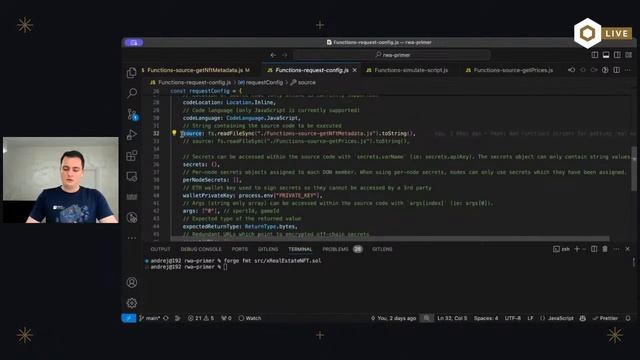The width and height of the screenshot is (640, 360).
Task: Open the OUTPUT panel tab
Action: 160,249
